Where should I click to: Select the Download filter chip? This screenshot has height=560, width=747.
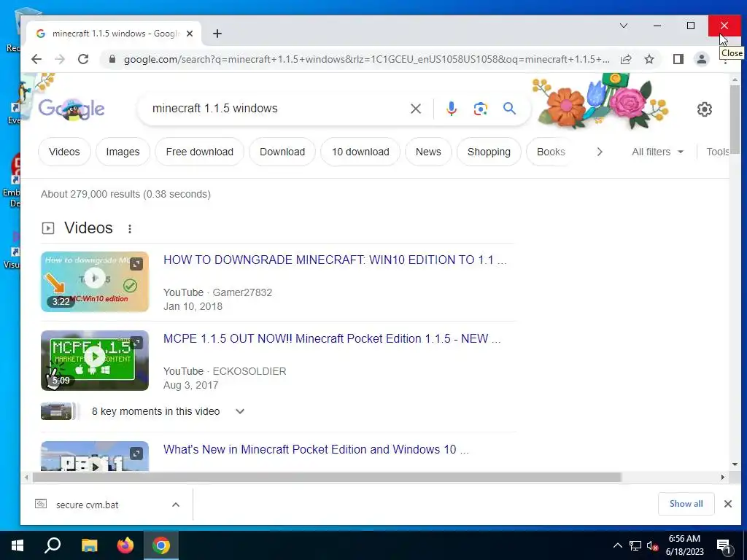[x=282, y=152]
